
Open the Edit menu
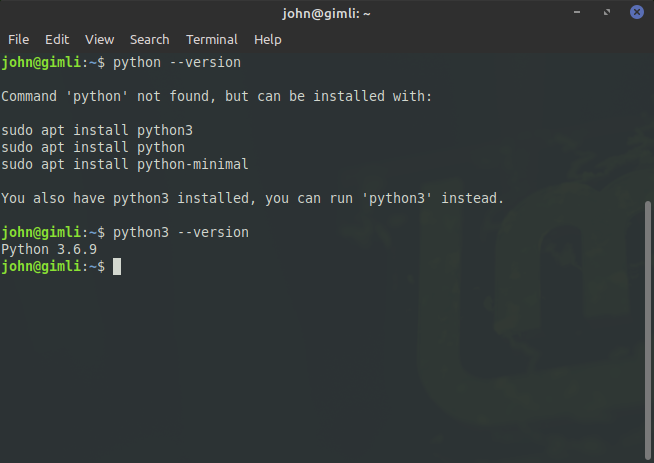click(57, 40)
